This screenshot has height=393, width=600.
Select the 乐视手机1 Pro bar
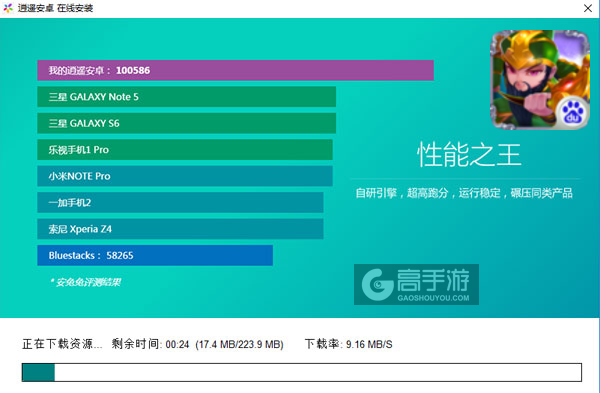pos(185,150)
